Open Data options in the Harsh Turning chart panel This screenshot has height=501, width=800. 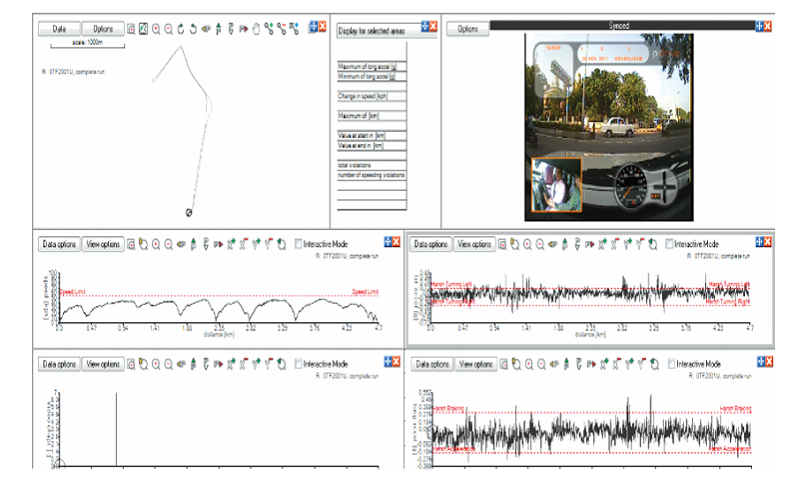click(431, 244)
